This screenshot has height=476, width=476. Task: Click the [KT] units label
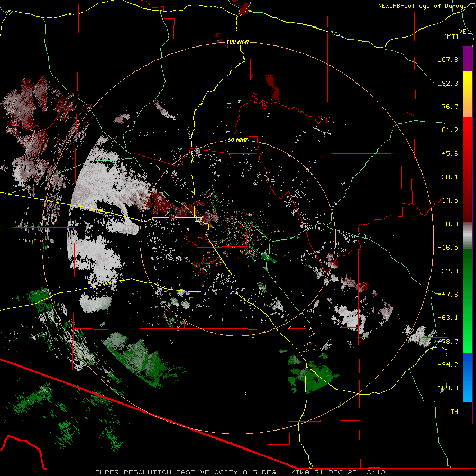452,36
